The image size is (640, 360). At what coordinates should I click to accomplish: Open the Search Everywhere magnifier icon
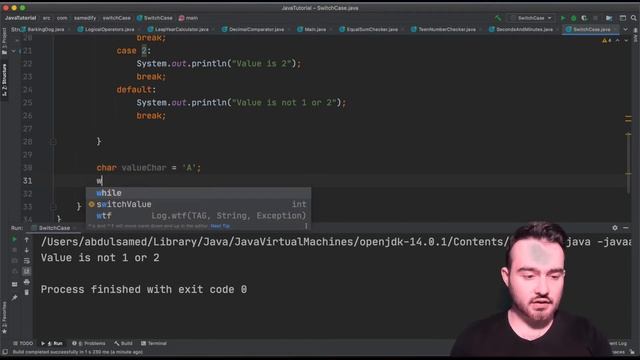633,18
